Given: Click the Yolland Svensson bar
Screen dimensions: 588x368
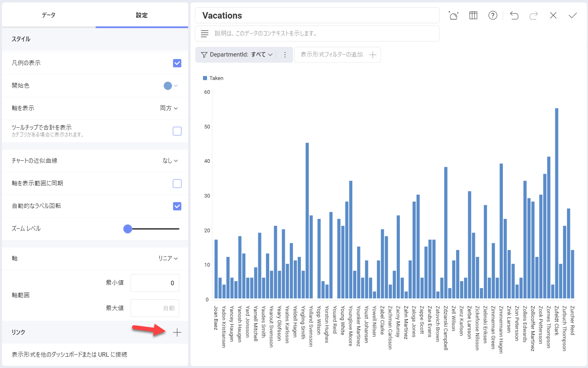Looking at the screenshot, I should tap(311, 257).
